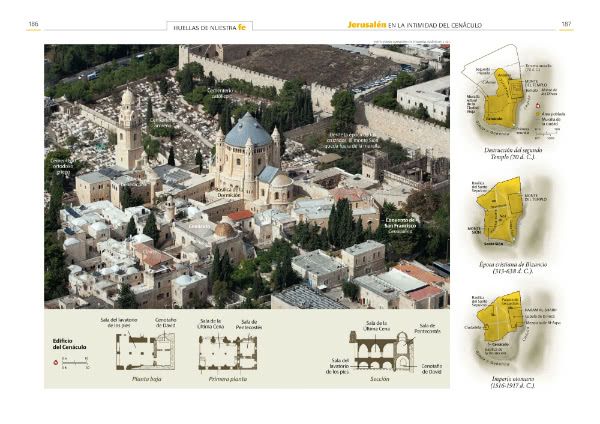Click the Cementerio ortodoxo griego label
The image size is (600, 424).
pos(63,165)
